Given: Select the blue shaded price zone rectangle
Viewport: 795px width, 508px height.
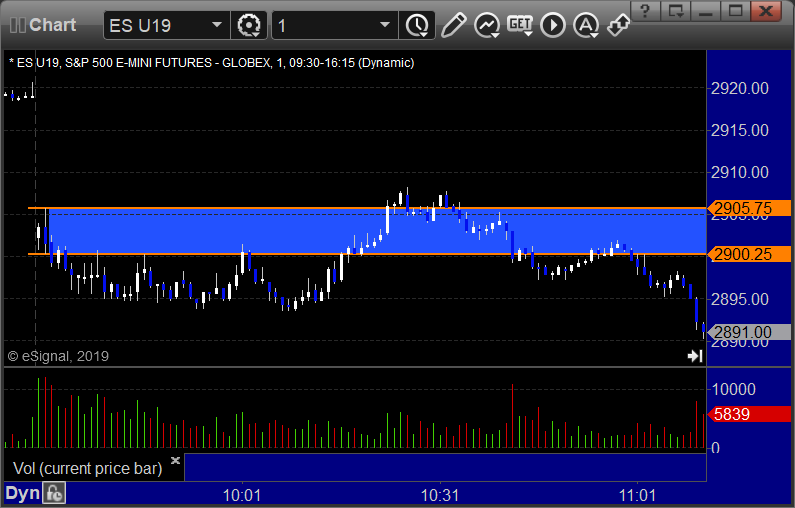Looking at the screenshot, I should pyautogui.click(x=377, y=231).
